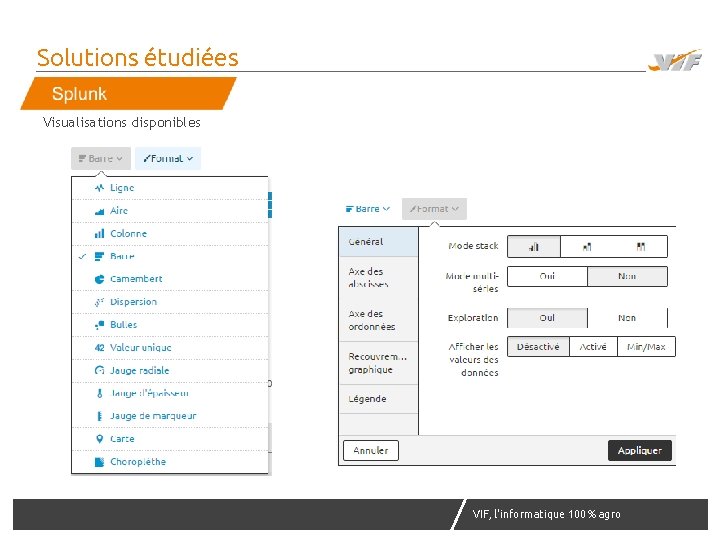Screen dimensions: 720x540
Task: Click the checkmark beside Barre entry
Action: [82, 256]
